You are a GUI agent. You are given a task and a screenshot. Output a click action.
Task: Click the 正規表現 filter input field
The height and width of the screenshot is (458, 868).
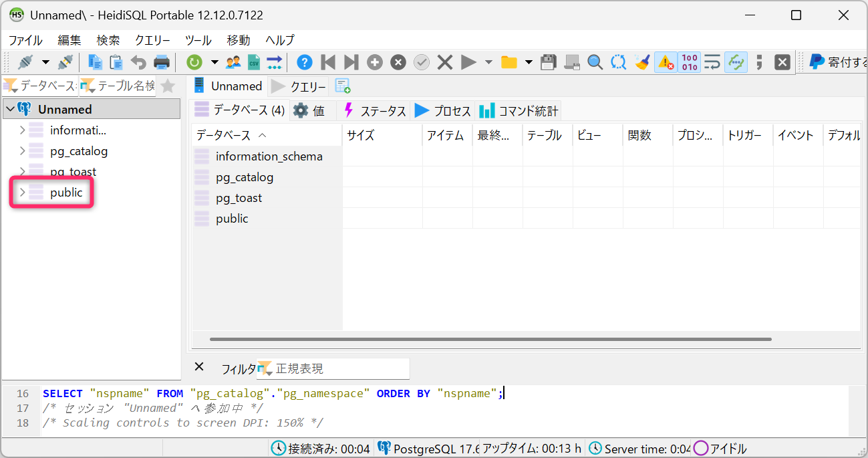tap(341, 368)
